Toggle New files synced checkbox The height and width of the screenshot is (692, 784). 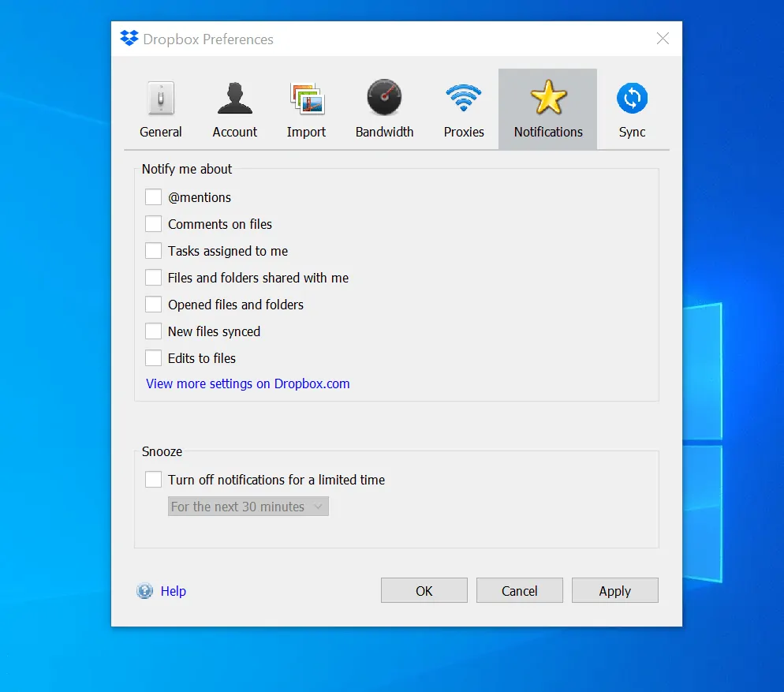(x=153, y=331)
